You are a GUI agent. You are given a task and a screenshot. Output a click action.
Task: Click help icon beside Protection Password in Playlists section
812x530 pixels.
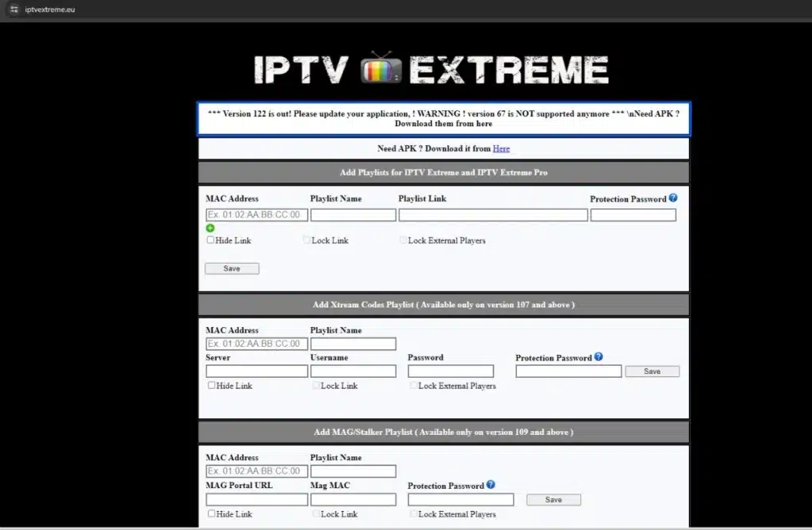(x=673, y=198)
